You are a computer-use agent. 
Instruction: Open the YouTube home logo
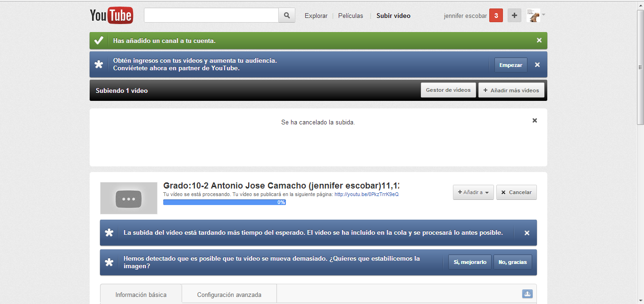(111, 16)
